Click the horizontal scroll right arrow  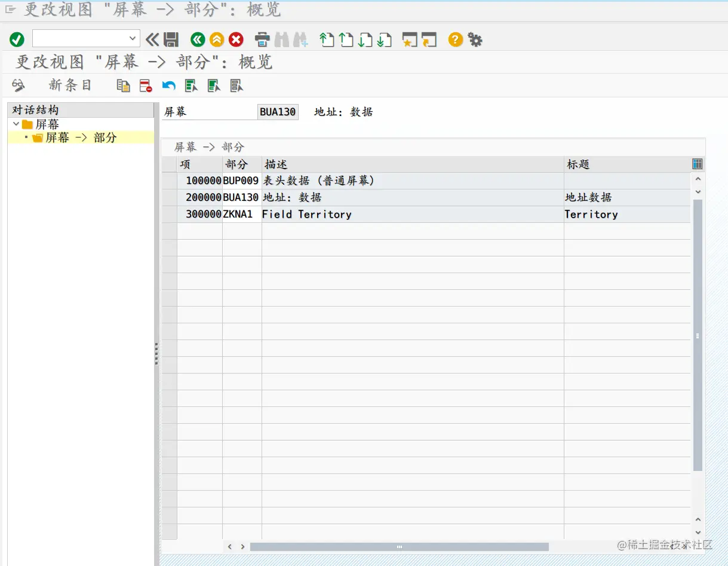(x=242, y=546)
